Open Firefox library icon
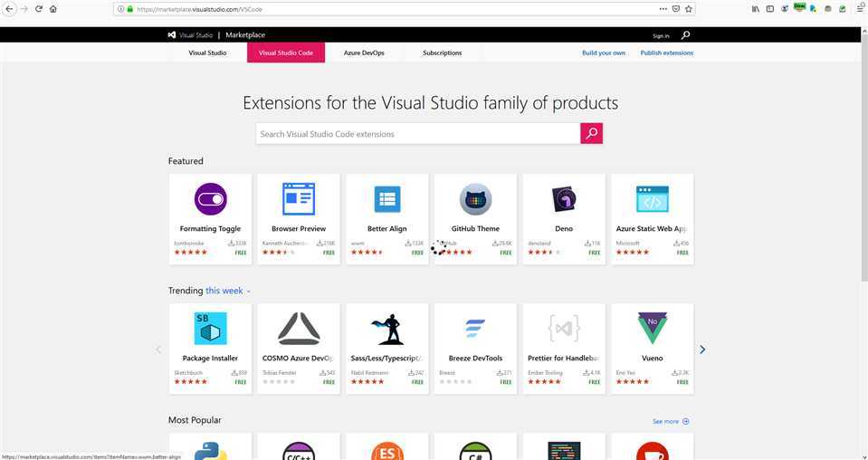This screenshot has width=868, height=460. pos(756,9)
